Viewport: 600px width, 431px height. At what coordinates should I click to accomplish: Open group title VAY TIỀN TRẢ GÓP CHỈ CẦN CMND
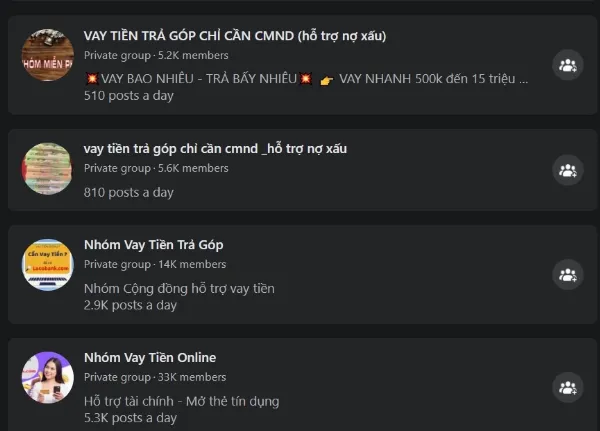click(x=235, y=36)
